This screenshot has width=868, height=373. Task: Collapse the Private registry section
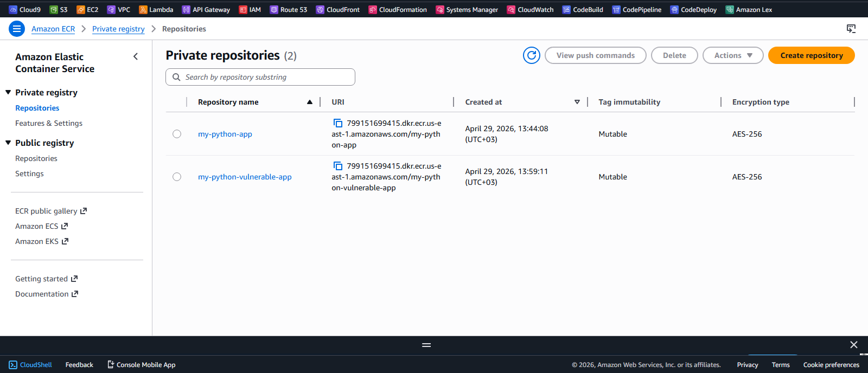tap(8, 92)
